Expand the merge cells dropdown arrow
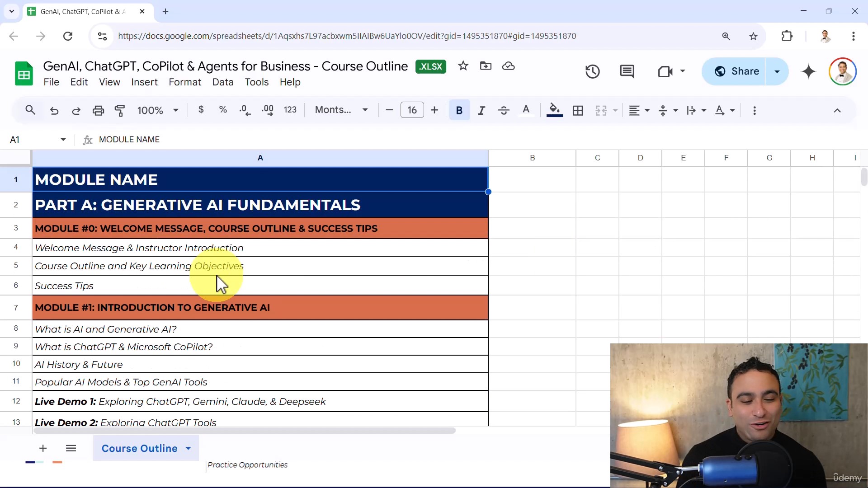 point(615,111)
